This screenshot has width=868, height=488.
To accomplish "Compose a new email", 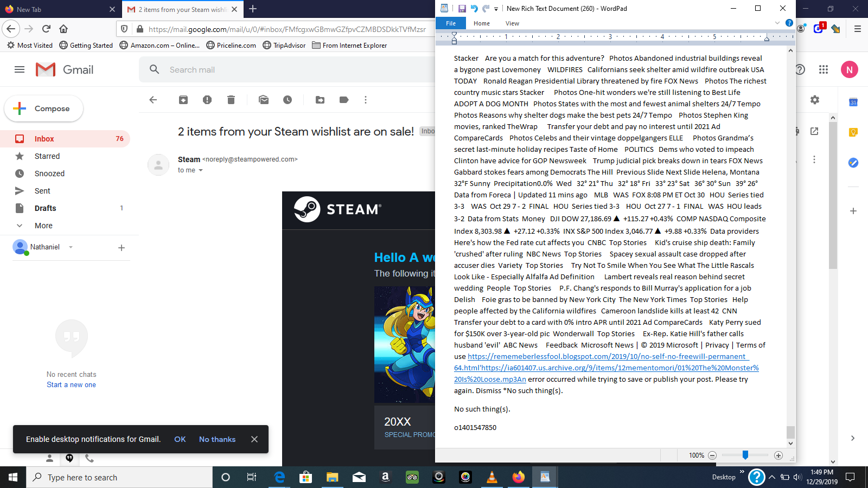I will tap(44, 108).
